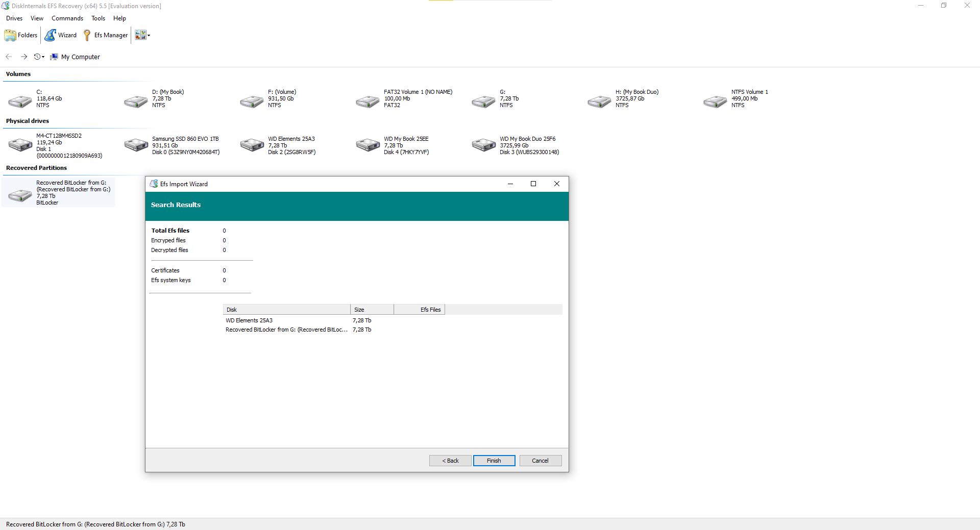Open the navigation history dropdown
The width and height of the screenshot is (980, 530).
[x=39, y=57]
